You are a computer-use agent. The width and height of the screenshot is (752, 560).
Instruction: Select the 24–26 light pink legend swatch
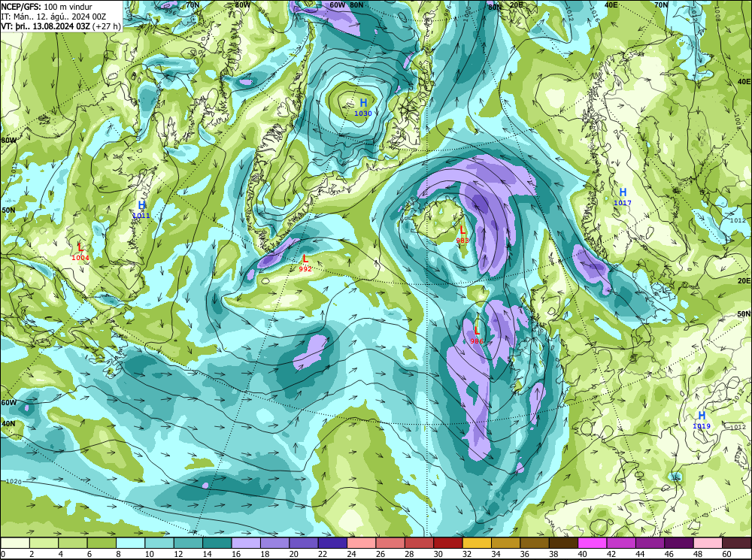tap(362, 543)
